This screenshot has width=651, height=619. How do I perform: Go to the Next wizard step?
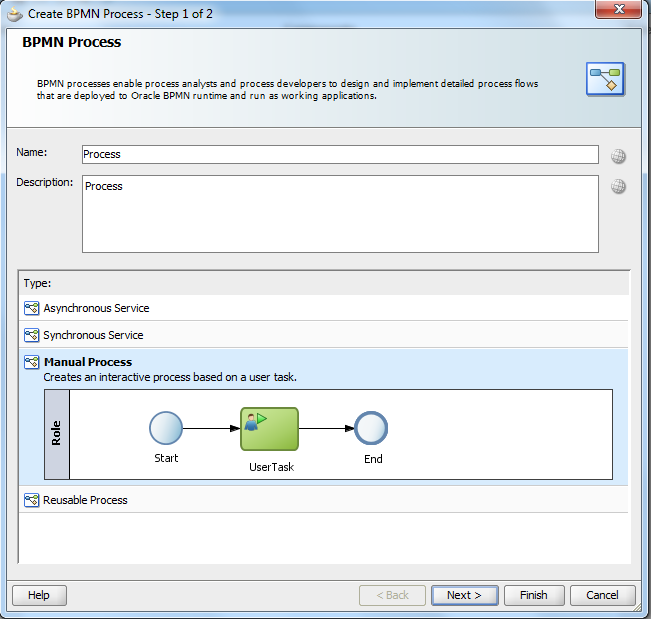[465, 595]
